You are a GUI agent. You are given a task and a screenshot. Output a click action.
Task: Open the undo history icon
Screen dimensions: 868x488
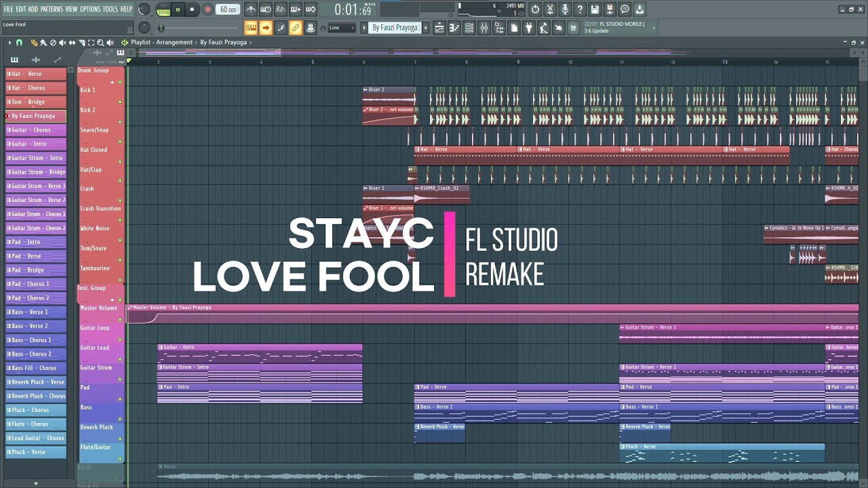click(535, 9)
